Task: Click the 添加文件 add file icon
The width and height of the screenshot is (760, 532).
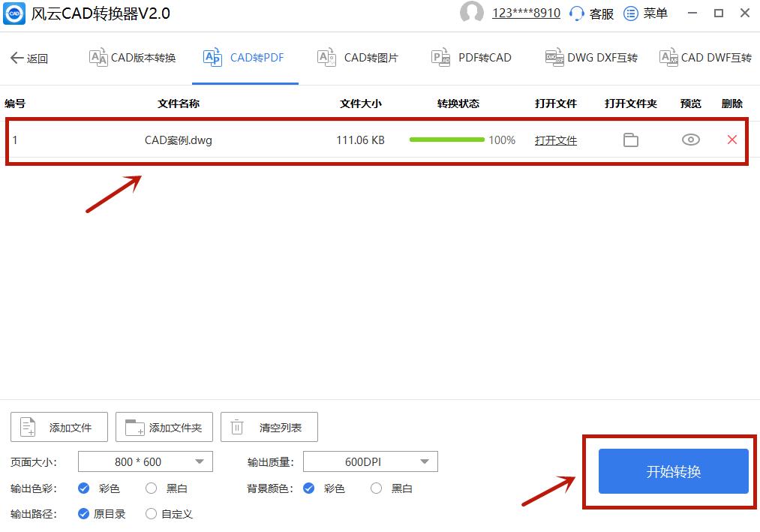Action: coord(28,426)
